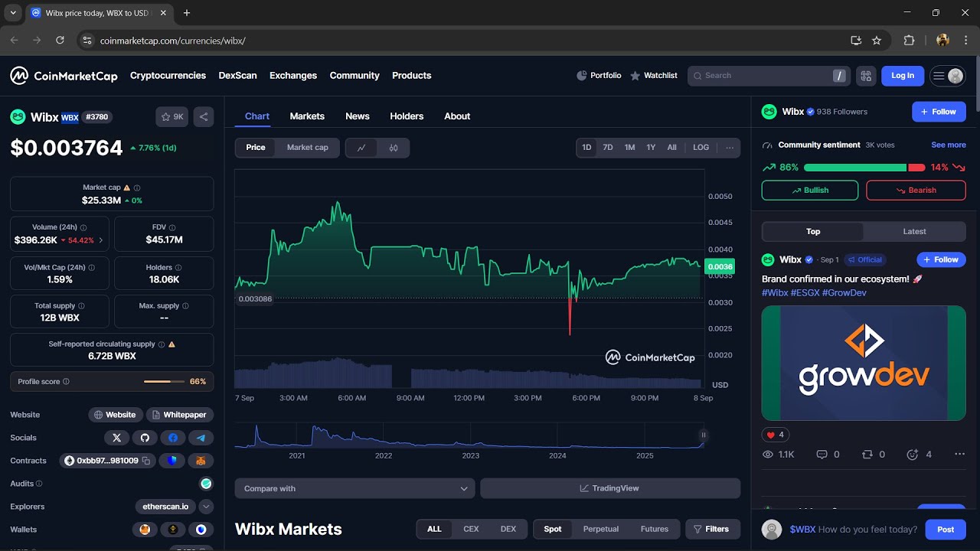Open the Compare with dropdown
The width and height of the screenshot is (980, 551).
click(355, 488)
